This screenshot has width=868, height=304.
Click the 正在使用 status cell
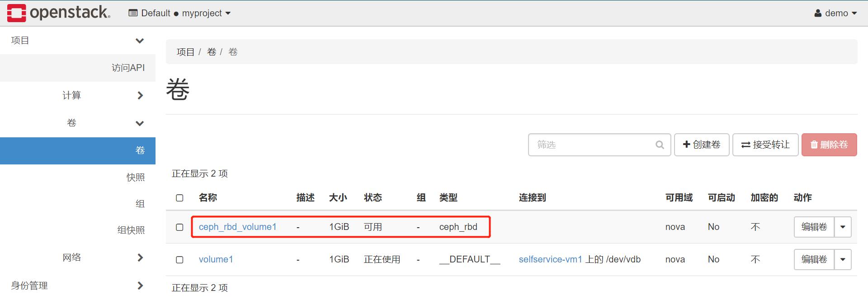click(x=382, y=259)
